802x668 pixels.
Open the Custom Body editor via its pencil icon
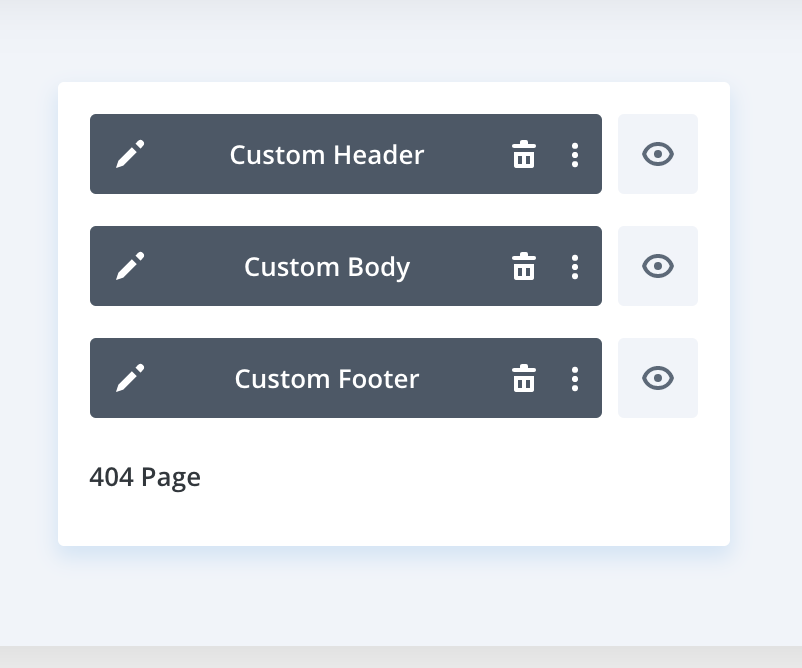[x=130, y=266]
